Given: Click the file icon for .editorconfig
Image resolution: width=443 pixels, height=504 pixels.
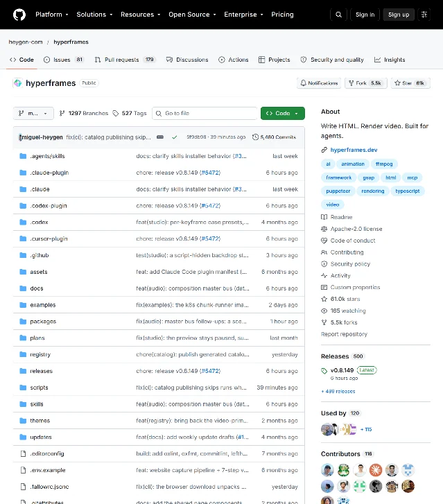Looking at the screenshot, I should pyautogui.click(x=23, y=454).
